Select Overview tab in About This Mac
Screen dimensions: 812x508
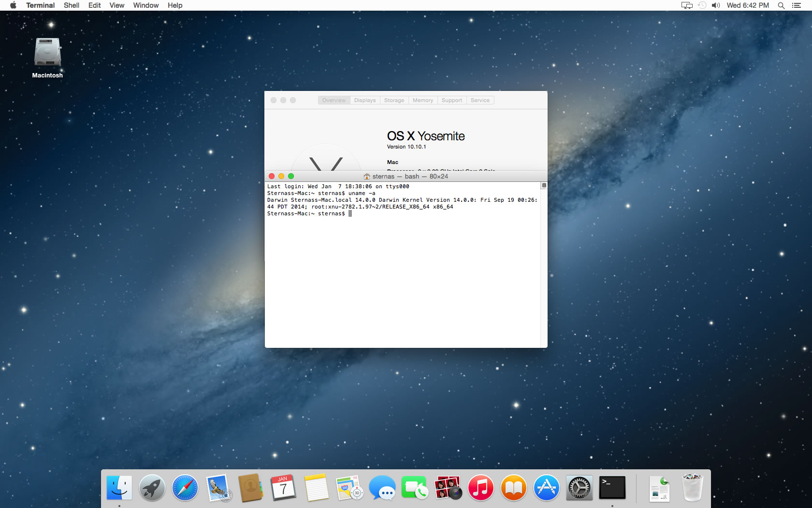pyautogui.click(x=334, y=100)
